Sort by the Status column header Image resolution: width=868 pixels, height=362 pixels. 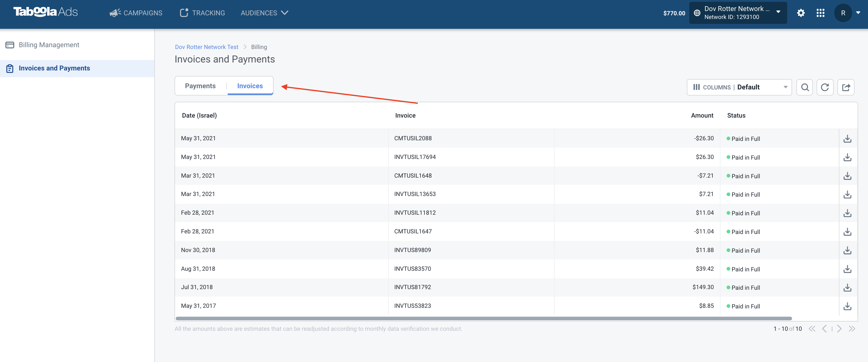pos(736,115)
